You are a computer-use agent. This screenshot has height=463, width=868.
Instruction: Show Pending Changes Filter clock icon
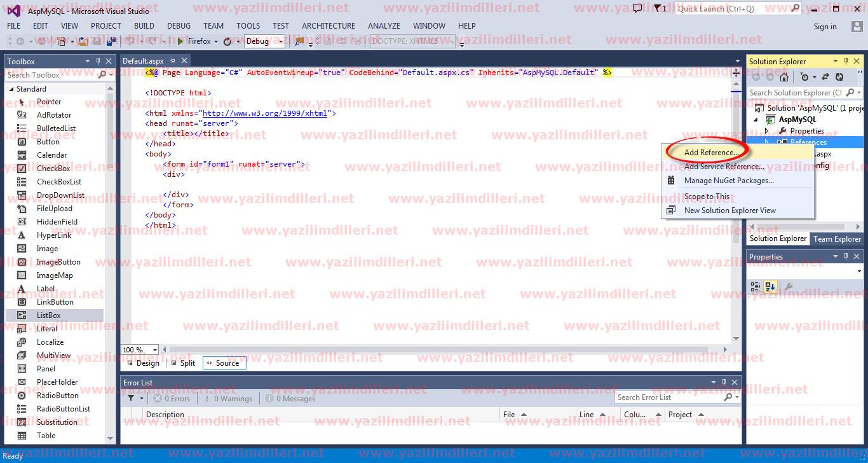(804, 77)
